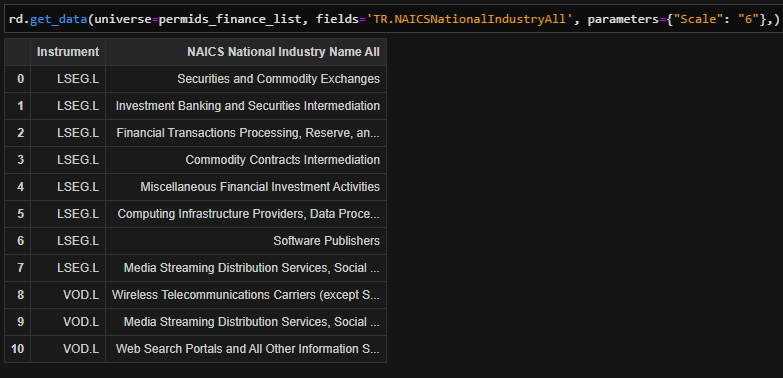Click the code input cell with rd.get_data
Viewport: 783px width, 378px height.
click(392, 20)
